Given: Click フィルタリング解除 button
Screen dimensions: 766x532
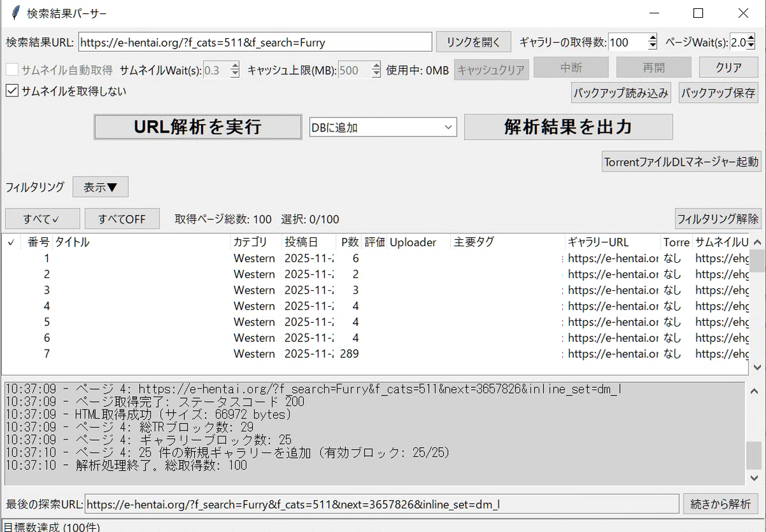Looking at the screenshot, I should pyautogui.click(x=718, y=219).
